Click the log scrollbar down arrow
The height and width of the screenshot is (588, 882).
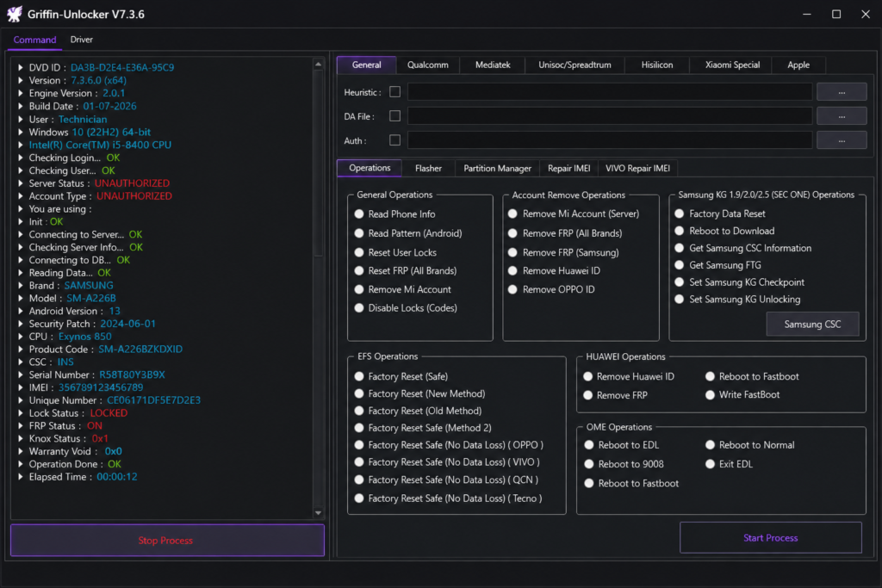pyautogui.click(x=319, y=513)
